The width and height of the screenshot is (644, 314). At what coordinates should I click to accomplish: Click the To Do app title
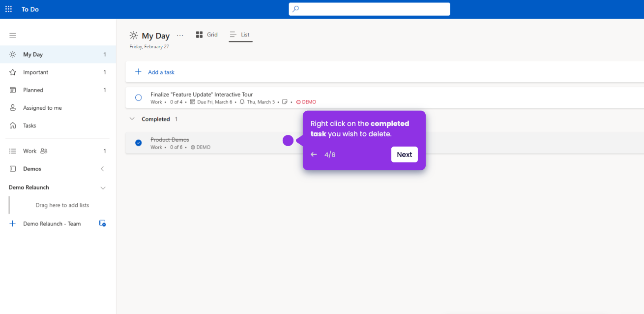point(30,9)
